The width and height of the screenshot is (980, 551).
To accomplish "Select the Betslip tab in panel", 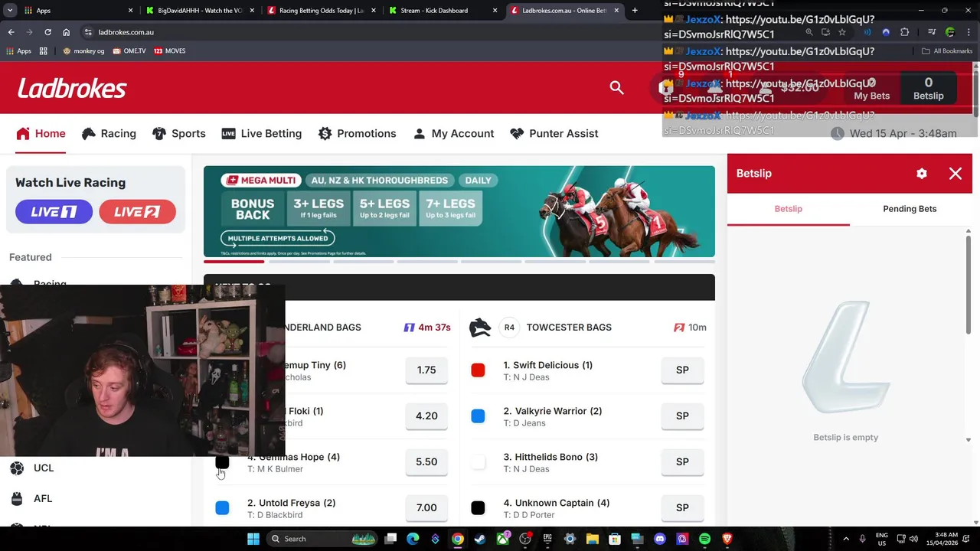I will [788, 209].
